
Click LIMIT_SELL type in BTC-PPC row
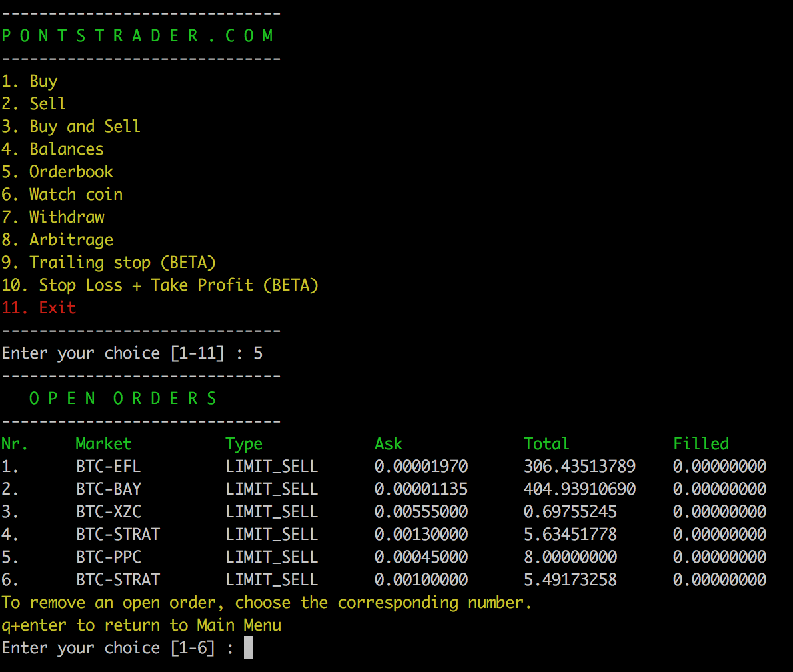point(272,557)
